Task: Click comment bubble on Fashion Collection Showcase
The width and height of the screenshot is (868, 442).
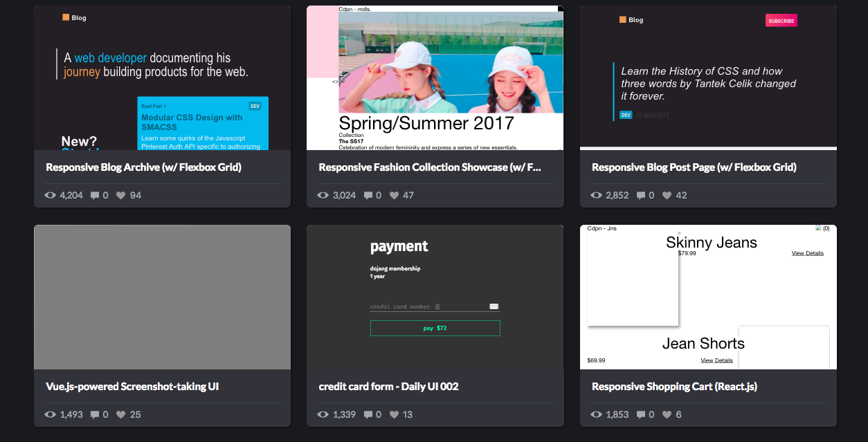Action: (368, 196)
